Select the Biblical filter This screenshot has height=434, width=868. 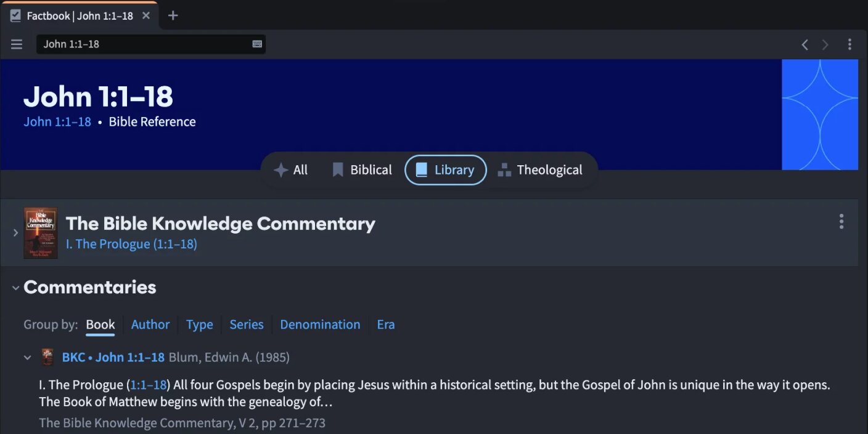pyautogui.click(x=362, y=170)
